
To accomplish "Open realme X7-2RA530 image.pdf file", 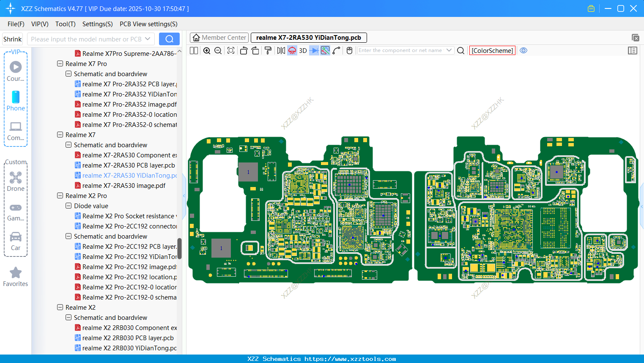I will (x=123, y=186).
